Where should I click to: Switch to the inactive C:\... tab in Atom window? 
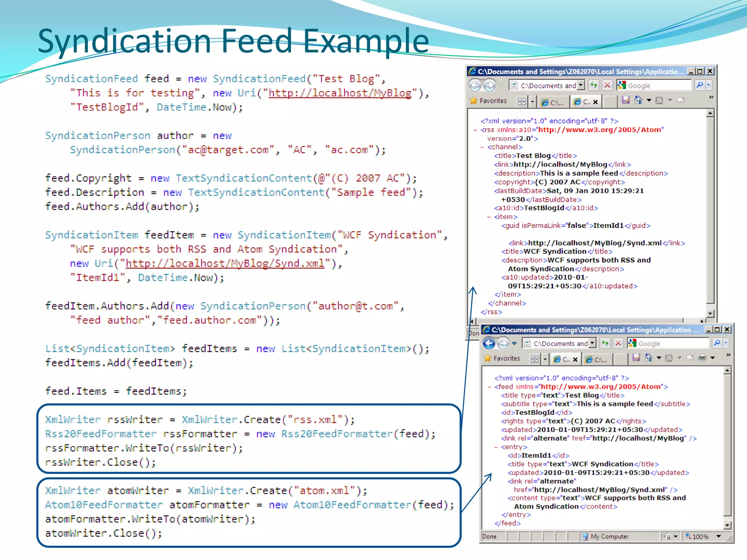click(597, 359)
